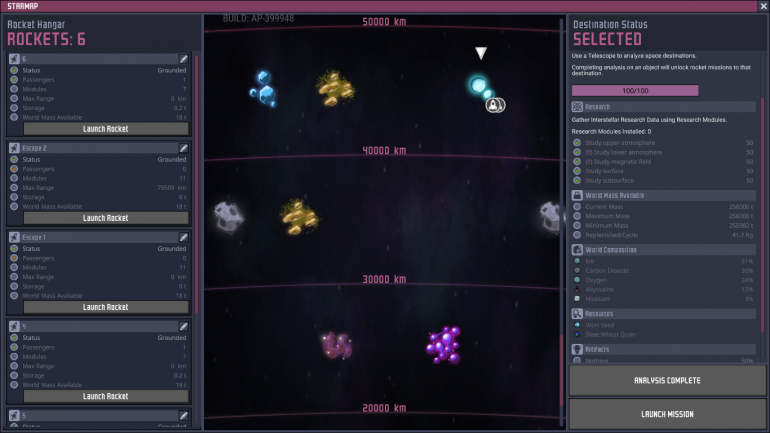Click the Artifacts section icon
Viewport: 770px width, 433px height.
577,350
